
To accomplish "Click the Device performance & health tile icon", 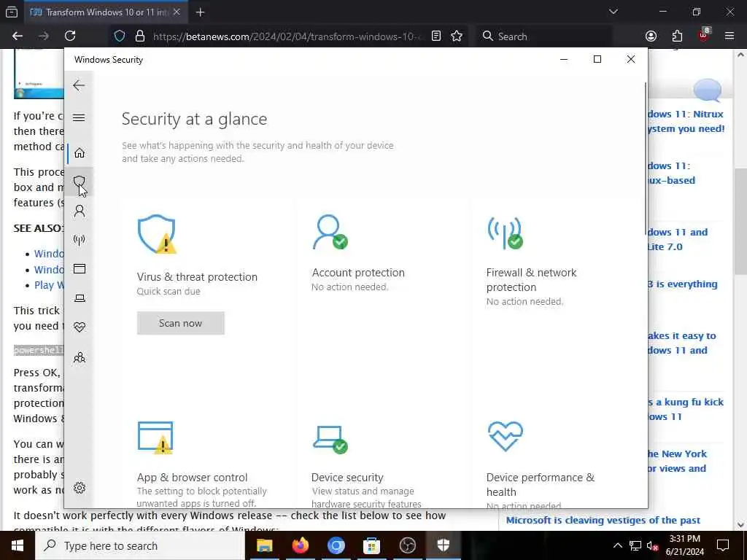I will click(506, 436).
